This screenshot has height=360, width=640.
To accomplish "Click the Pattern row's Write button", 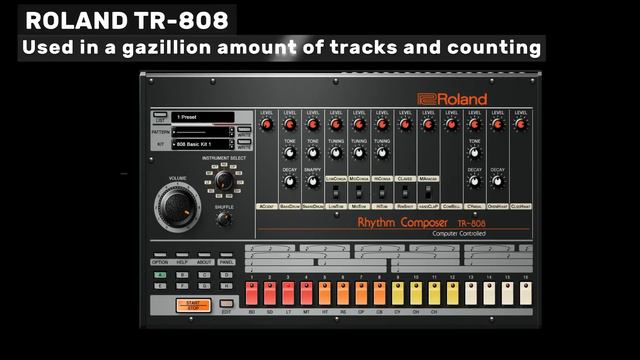I will pos(244,130).
